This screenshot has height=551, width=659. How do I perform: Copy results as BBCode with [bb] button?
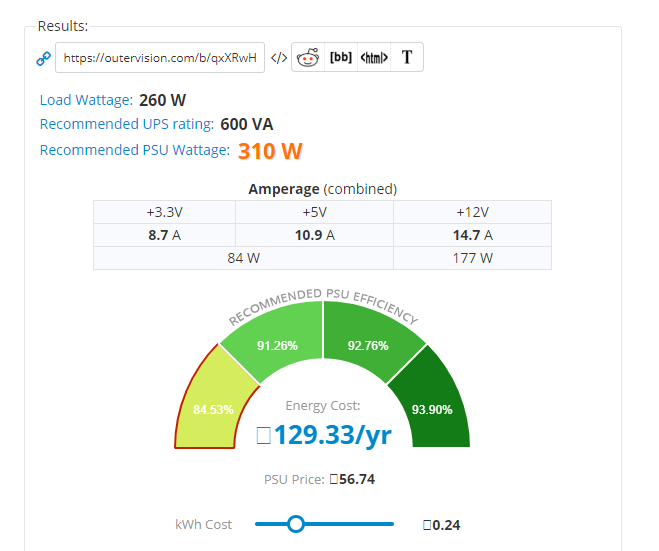341,57
